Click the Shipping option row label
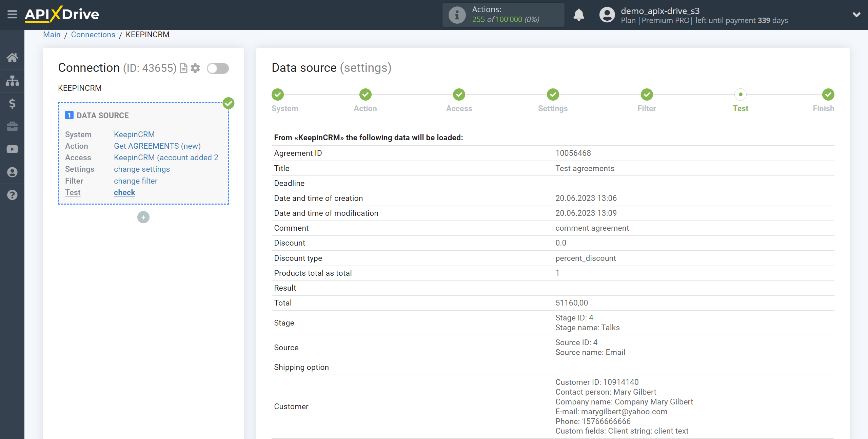 pos(301,367)
